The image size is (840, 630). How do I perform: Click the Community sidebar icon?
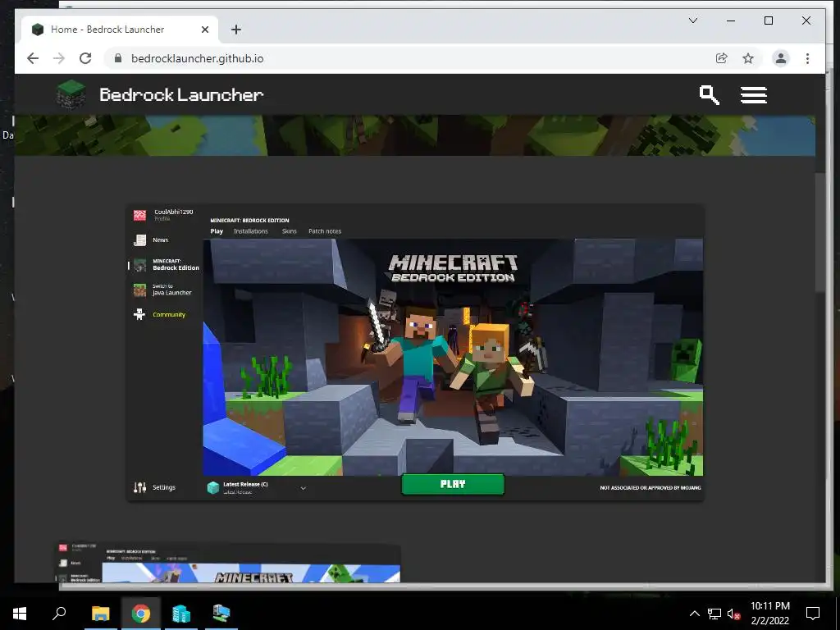[x=139, y=314]
